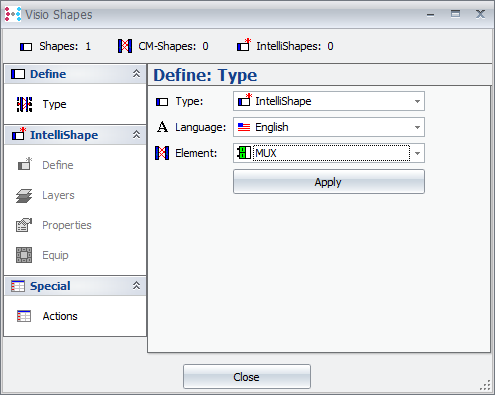Click the 'CM-Shapes: 0' label
Image resolution: width=495 pixels, height=395 pixels.
click(x=173, y=46)
